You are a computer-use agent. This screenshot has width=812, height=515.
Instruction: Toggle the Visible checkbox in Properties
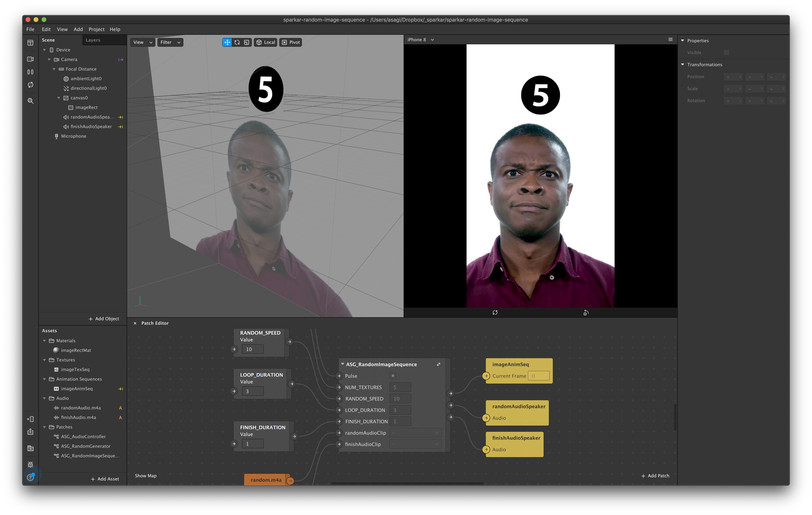click(726, 53)
